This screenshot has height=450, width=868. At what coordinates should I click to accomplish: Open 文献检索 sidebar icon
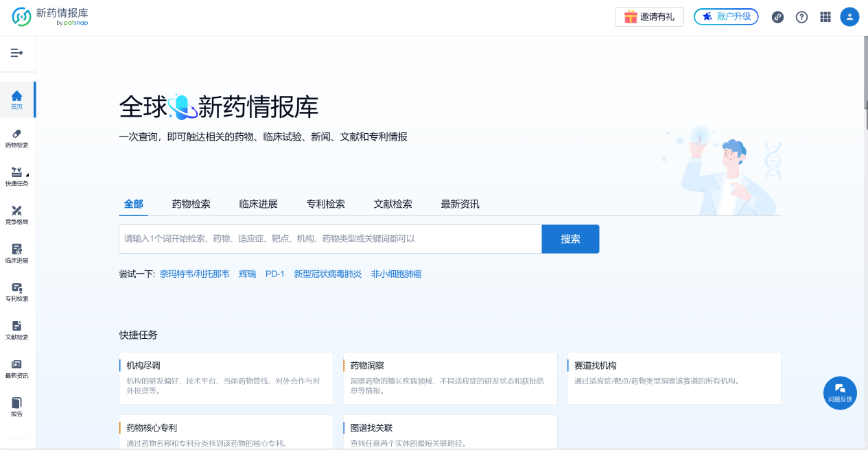tap(16, 330)
